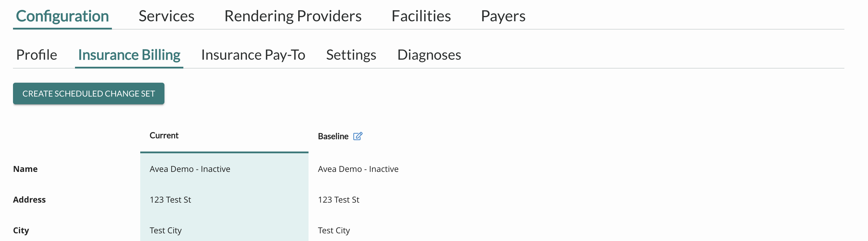Select Baseline address '123 Test St'

click(x=338, y=200)
